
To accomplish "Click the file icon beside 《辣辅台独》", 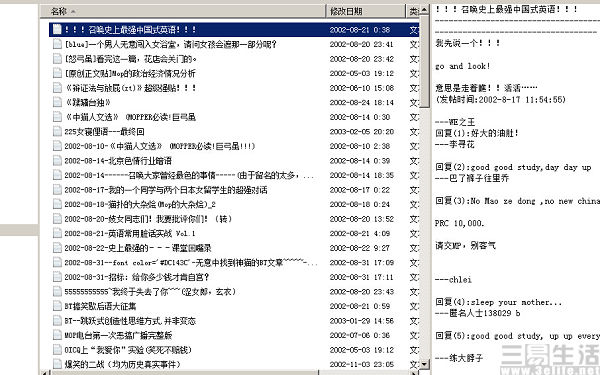I will point(57,102).
